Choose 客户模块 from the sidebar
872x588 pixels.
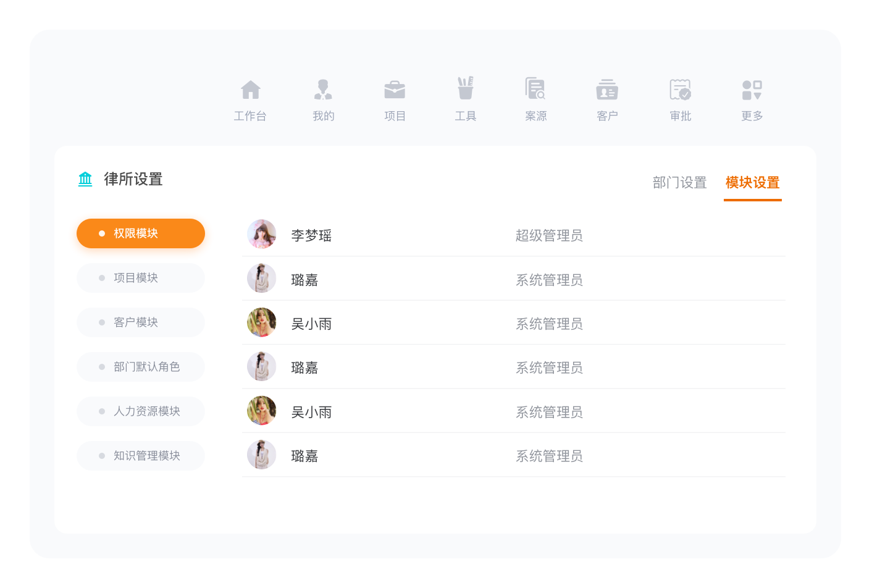click(x=141, y=322)
